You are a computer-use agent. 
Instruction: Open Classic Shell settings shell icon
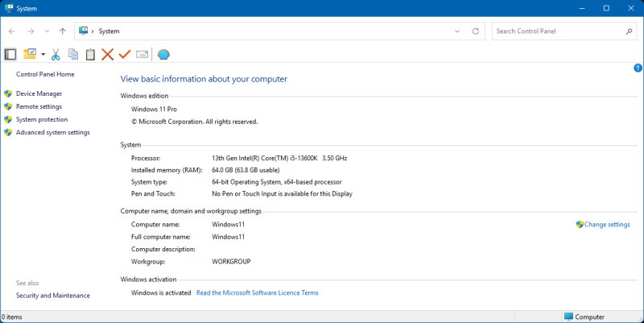[163, 54]
